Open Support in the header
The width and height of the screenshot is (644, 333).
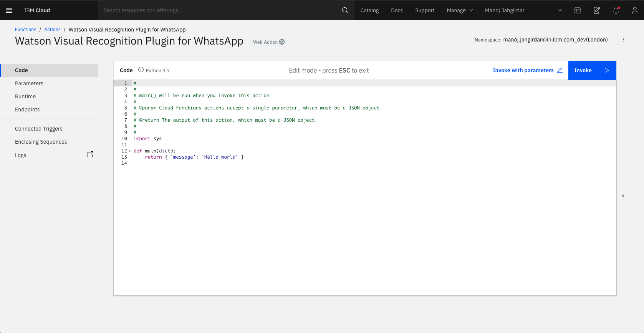tap(425, 10)
